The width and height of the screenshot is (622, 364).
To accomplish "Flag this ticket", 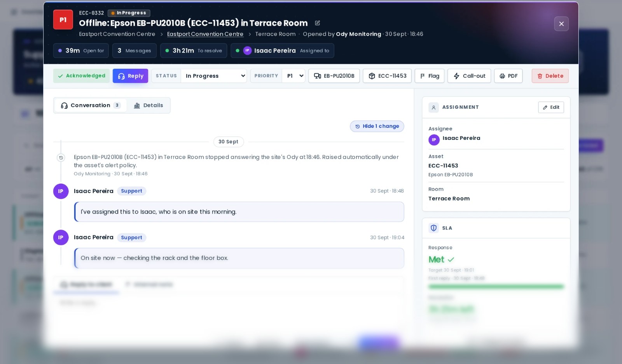I will pyautogui.click(x=430, y=76).
